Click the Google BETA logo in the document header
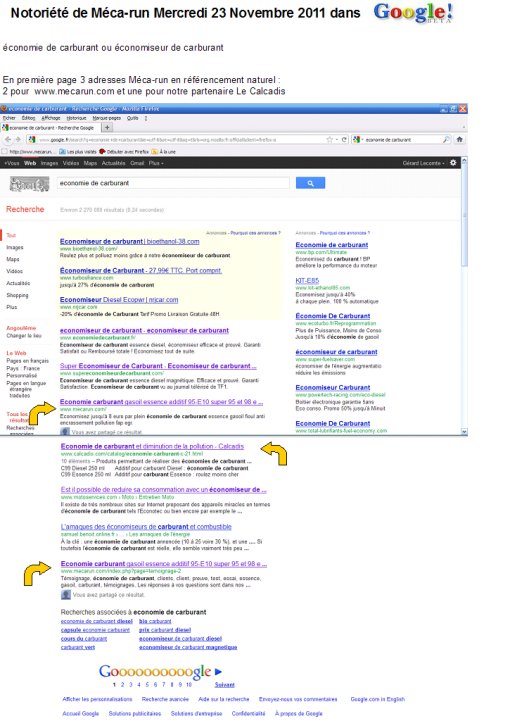The width and height of the screenshot is (510, 728). [413, 13]
